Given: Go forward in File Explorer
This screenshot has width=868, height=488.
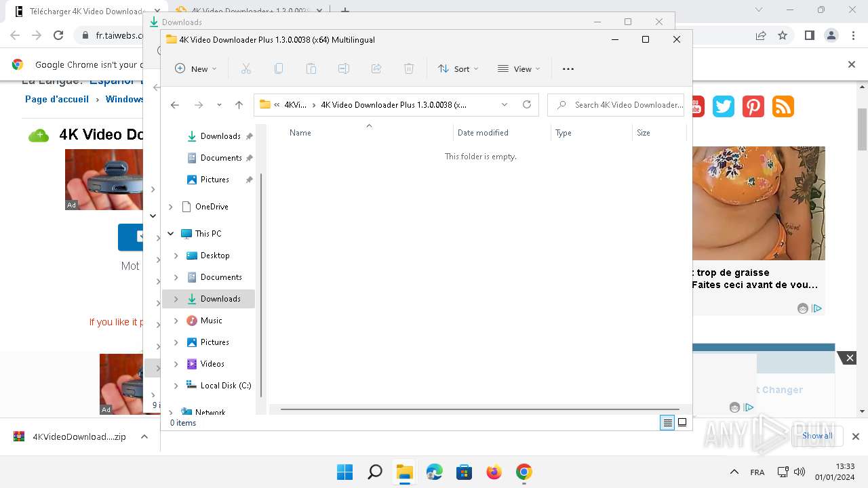Looking at the screenshot, I should point(199,105).
